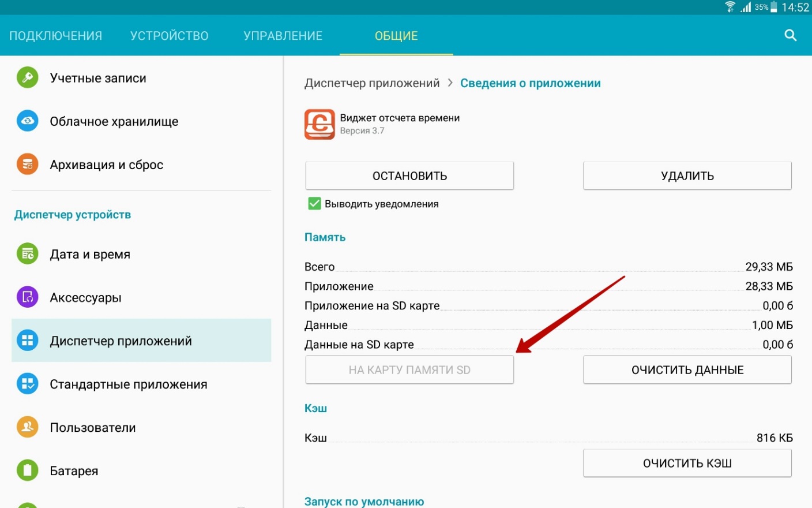Click the Виджет отсчета времени app name

(x=400, y=118)
